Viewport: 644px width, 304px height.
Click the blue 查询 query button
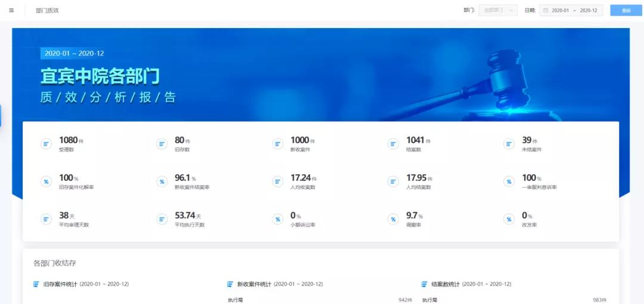click(626, 10)
